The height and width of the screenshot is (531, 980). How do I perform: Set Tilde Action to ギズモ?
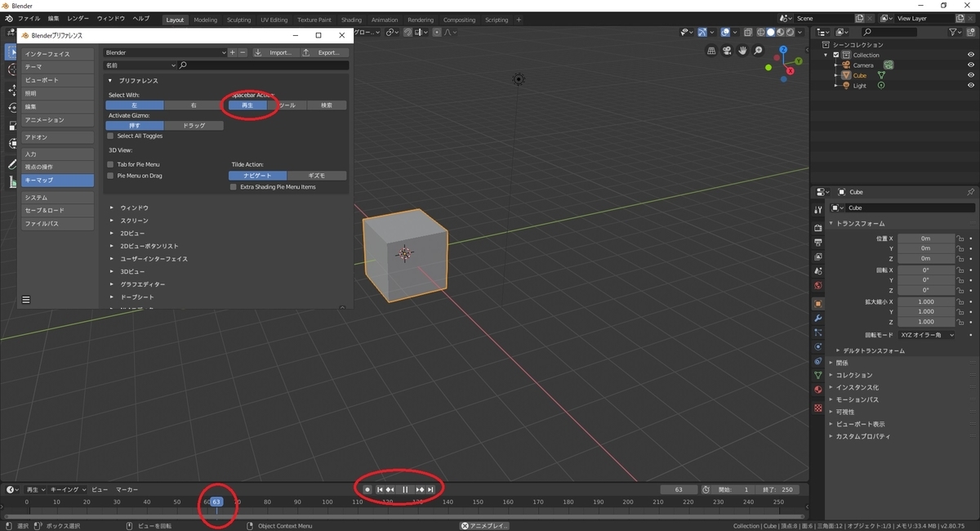pyautogui.click(x=317, y=176)
